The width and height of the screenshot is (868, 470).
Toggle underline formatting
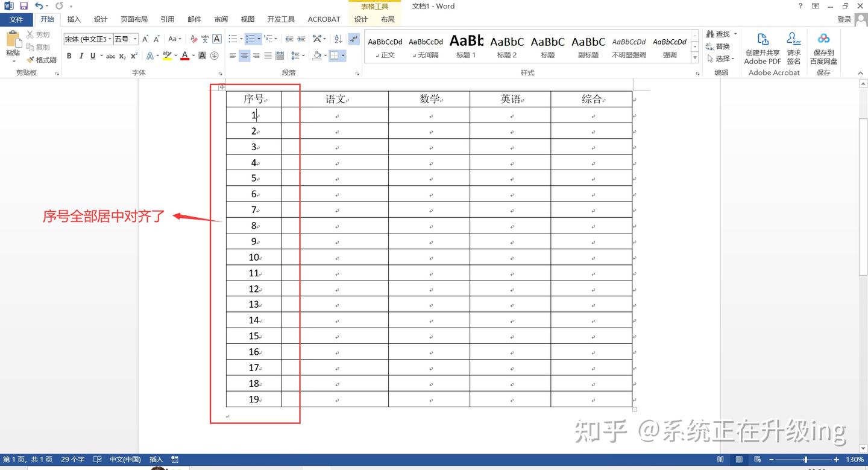[92, 56]
